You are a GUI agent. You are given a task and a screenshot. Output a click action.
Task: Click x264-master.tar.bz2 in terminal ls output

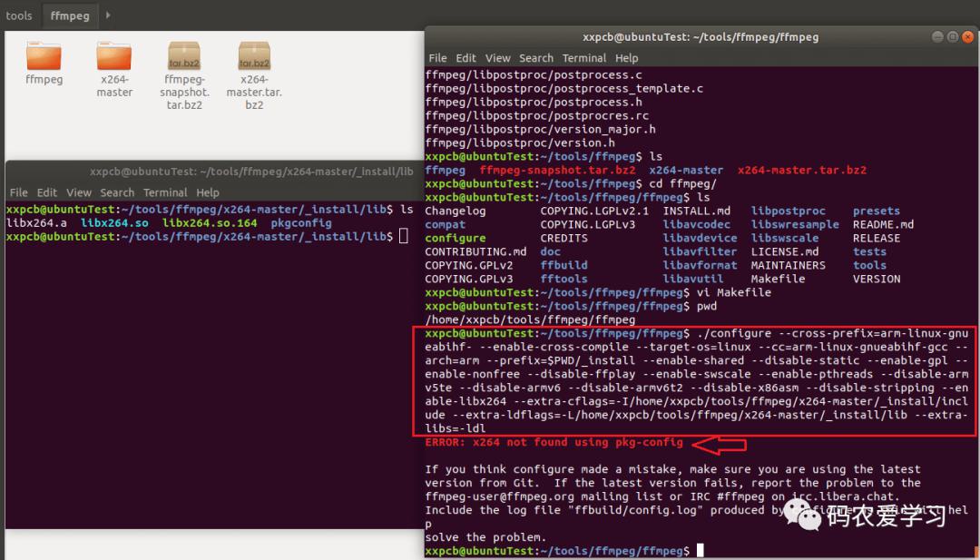pos(802,170)
